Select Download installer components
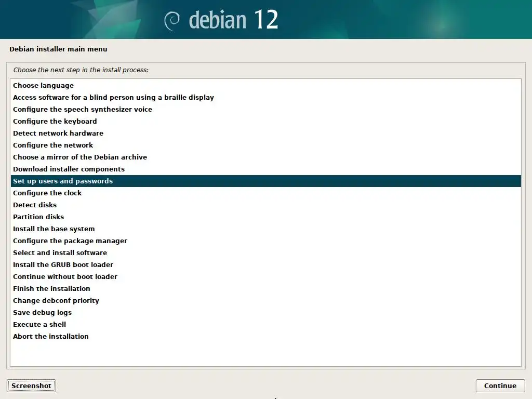This screenshot has width=532, height=399. coord(265,169)
